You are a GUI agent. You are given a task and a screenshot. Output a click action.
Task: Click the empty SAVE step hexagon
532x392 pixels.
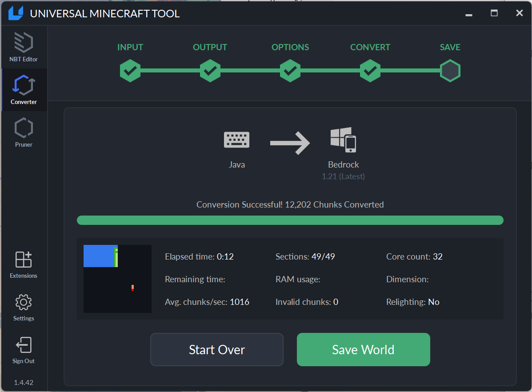[450, 71]
